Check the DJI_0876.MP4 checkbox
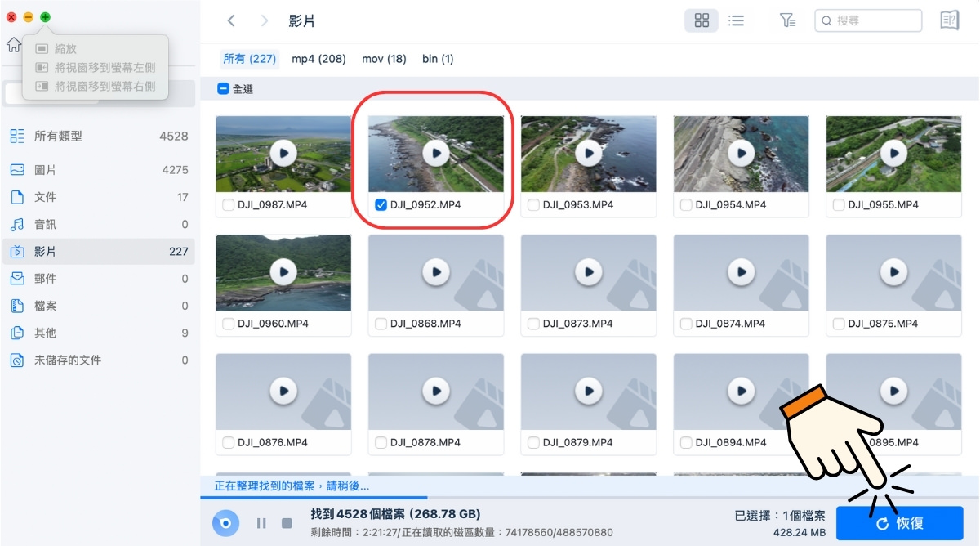 click(229, 442)
